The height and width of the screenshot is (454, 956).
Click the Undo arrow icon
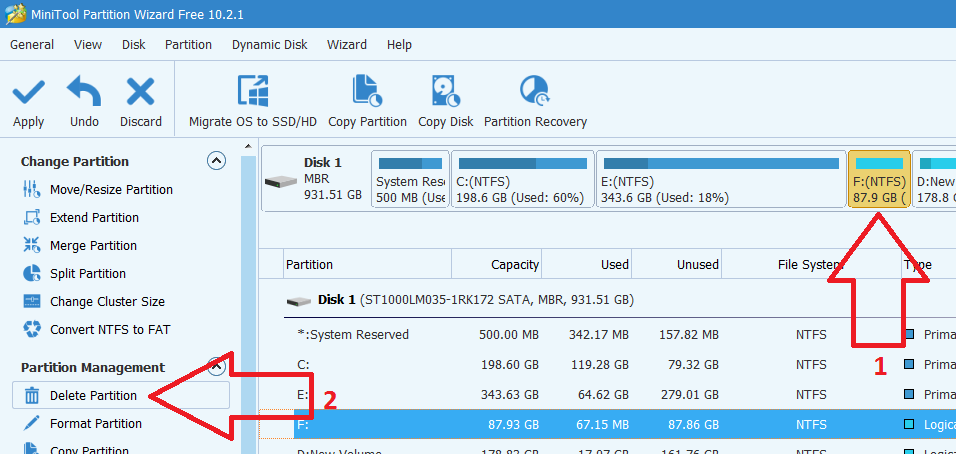coord(84,92)
